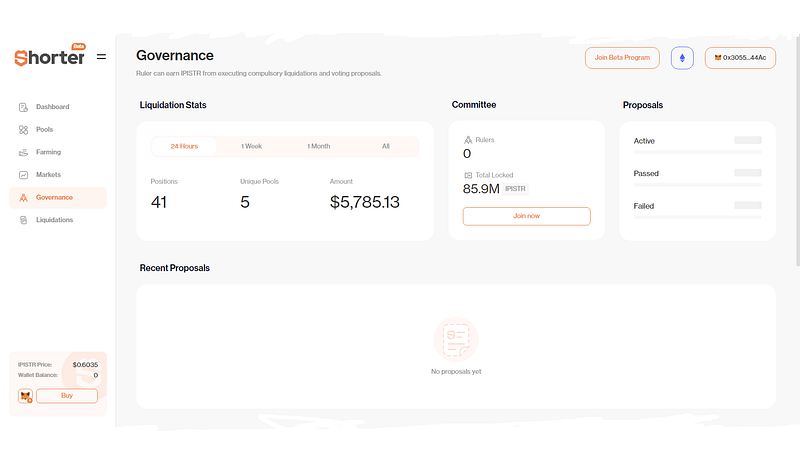Click the MetaMask fox icon beside Buy
Viewport: 800px width, 449px height.
tap(26, 396)
